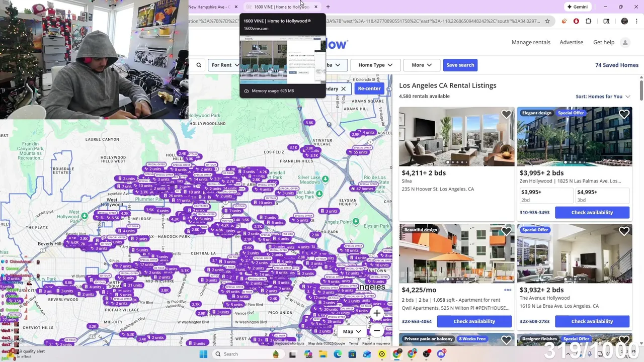Open a new tab with the plus button
The image size is (644, 362).
(328, 7)
